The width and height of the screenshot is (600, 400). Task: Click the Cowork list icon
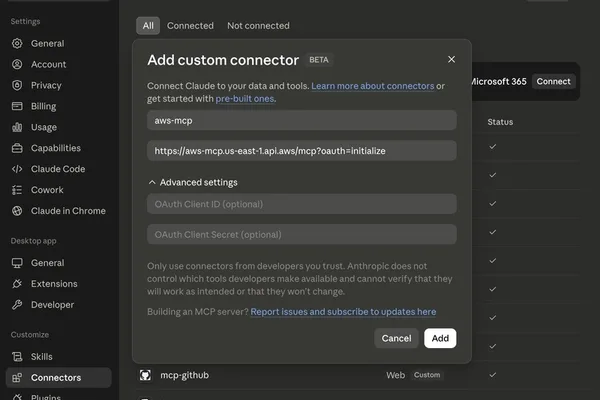tap(17, 190)
